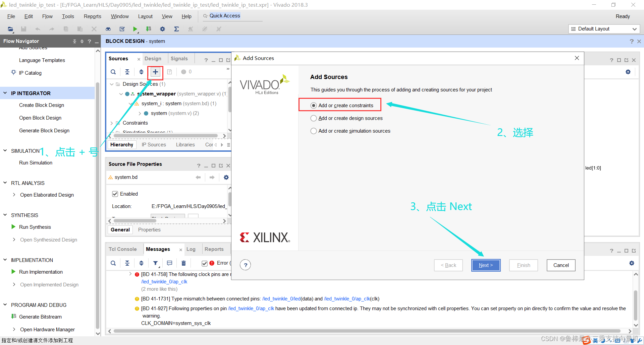Expand Open Elaborated Design
This screenshot has height=345, width=644.
(14, 195)
